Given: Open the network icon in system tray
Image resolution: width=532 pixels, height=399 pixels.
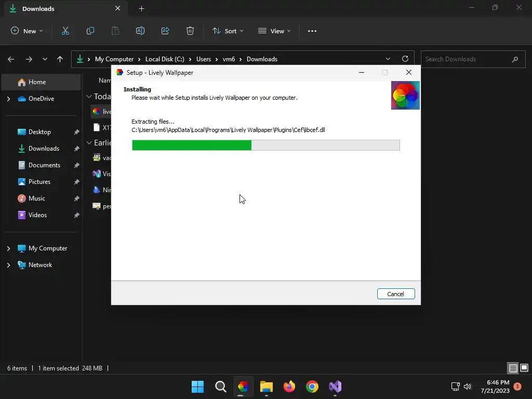Looking at the screenshot, I should tap(455, 387).
